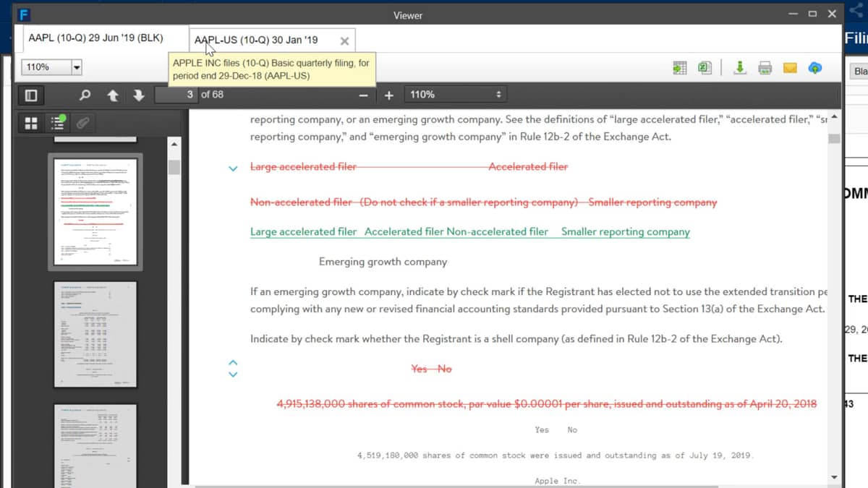The height and width of the screenshot is (488, 868).
Task: Click the page number field showing 3
Action: [177, 95]
